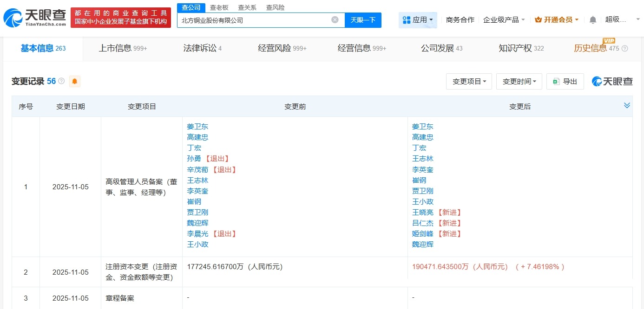Viewport: 644px width, 309px height.
Task: Click the subscribe bell beside 变更记录
Action: (x=74, y=81)
